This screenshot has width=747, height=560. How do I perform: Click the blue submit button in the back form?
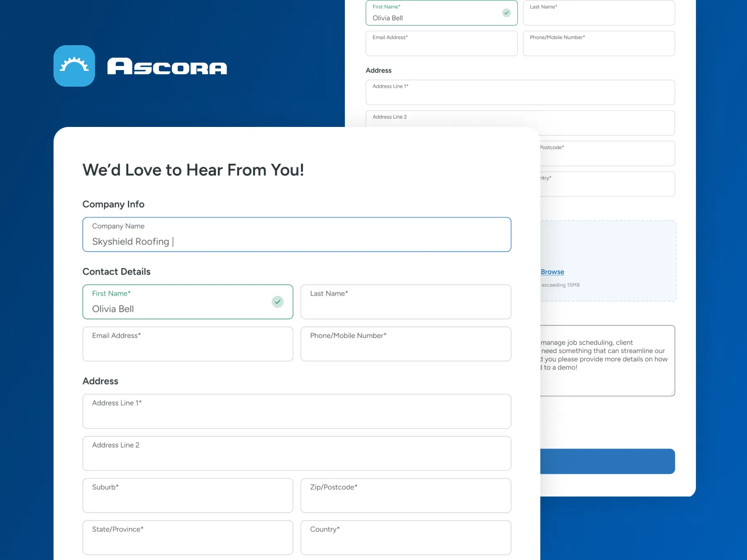pos(608,461)
